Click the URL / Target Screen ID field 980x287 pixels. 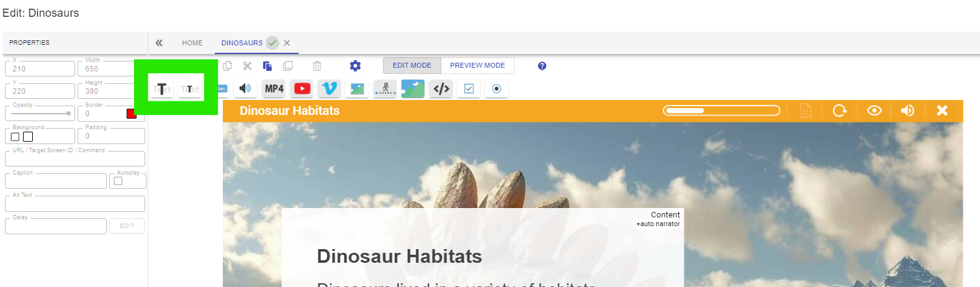(75, 158)
